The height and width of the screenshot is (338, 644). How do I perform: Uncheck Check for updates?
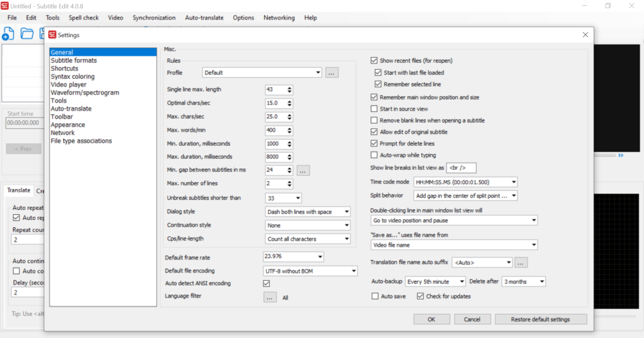coord(419,296)
